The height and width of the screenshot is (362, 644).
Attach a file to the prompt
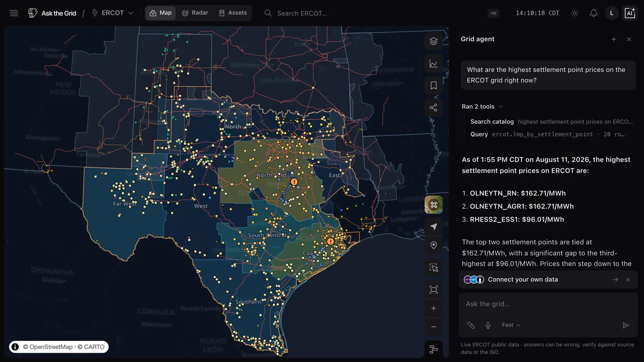click(x=471, y=325)
